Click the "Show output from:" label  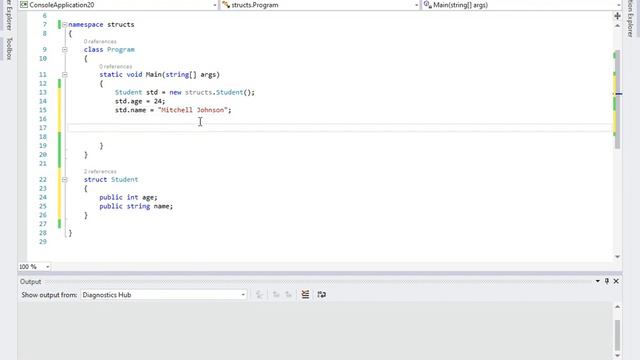click(x=49, y=295)
